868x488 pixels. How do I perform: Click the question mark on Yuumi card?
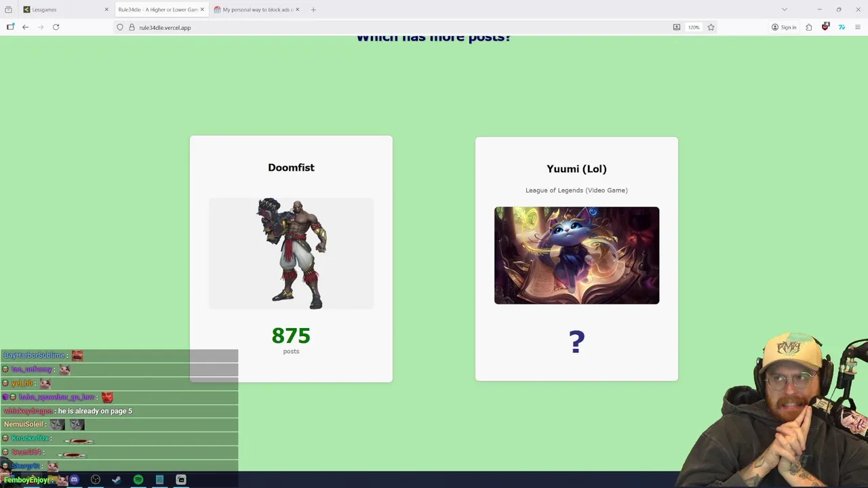(576, 342)
